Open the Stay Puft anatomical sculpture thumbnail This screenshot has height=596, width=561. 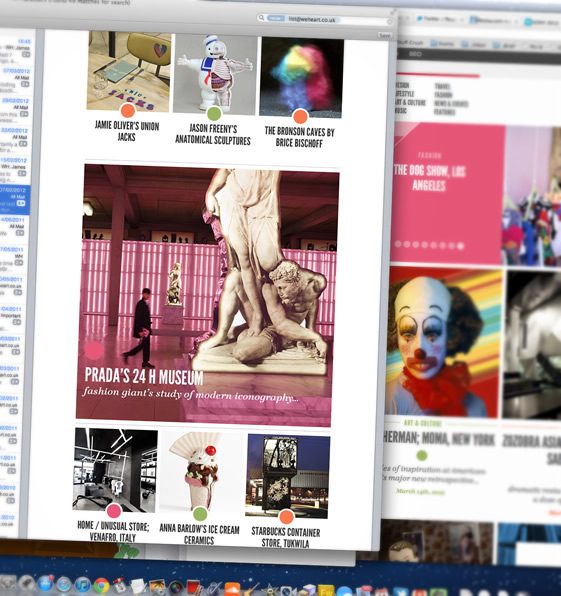click(x=215, y=74)
